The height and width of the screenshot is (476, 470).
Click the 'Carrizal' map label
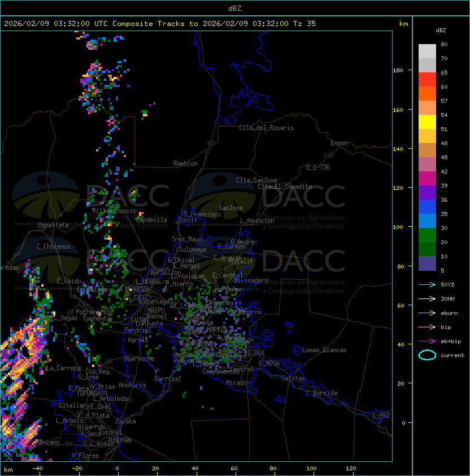click(168, 379)
